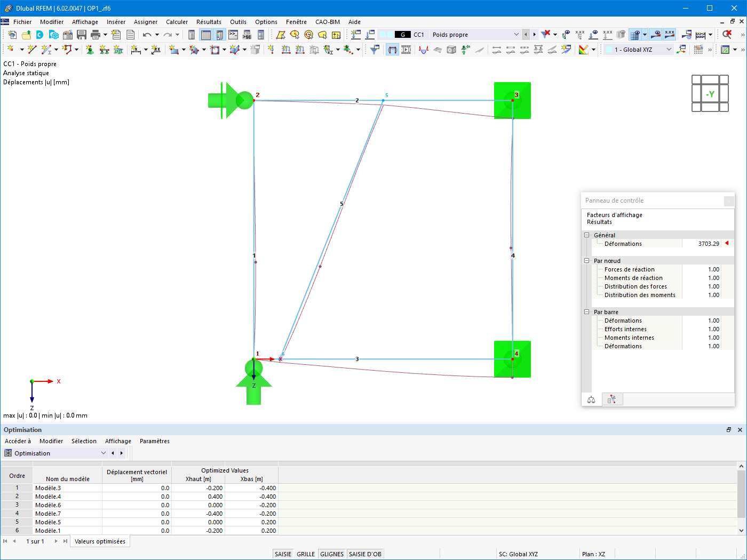Collapse the Général section
This screenshot has height=560, width=747.
coord(587,235)
